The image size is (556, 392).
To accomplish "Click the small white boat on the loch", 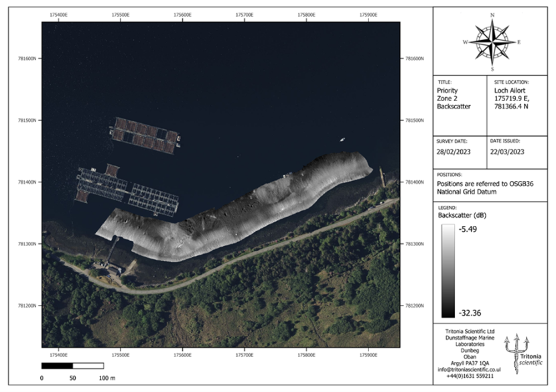I will 342,140.
